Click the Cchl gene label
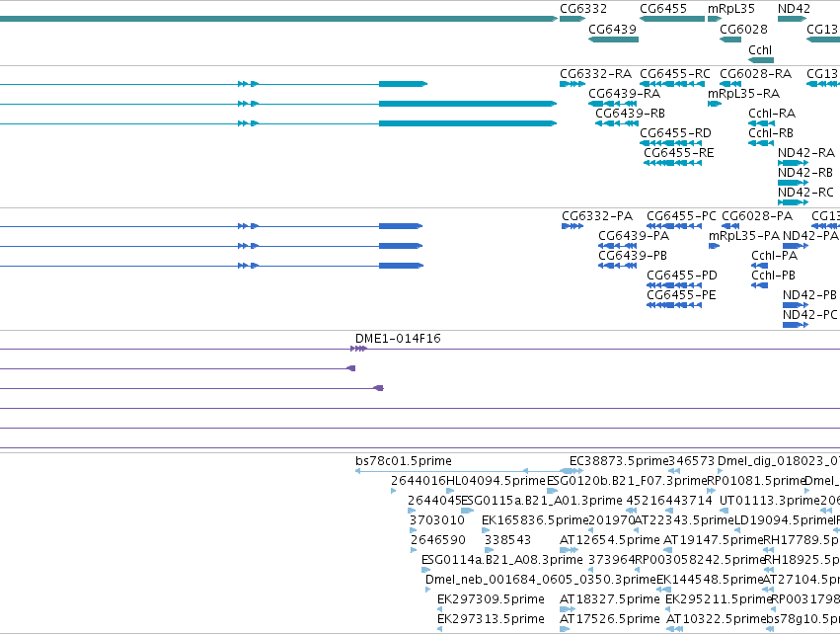The image size is (840, 634). pos(760,49)
